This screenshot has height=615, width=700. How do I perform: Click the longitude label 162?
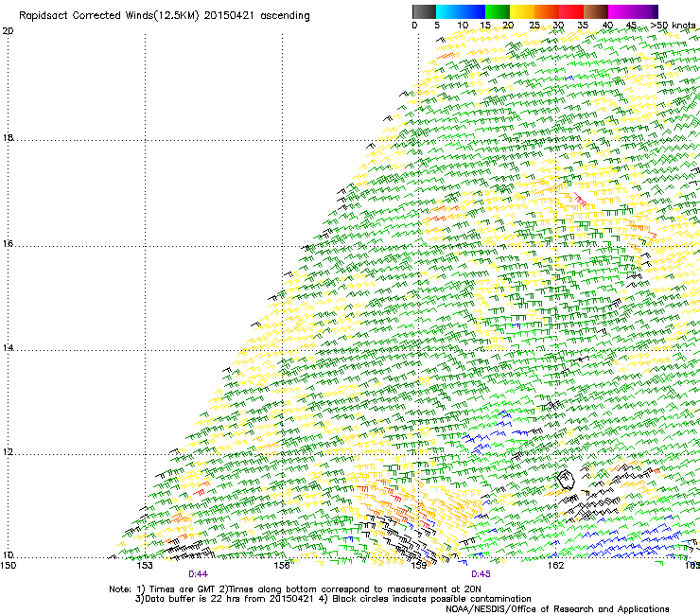[x=556, y=566]
